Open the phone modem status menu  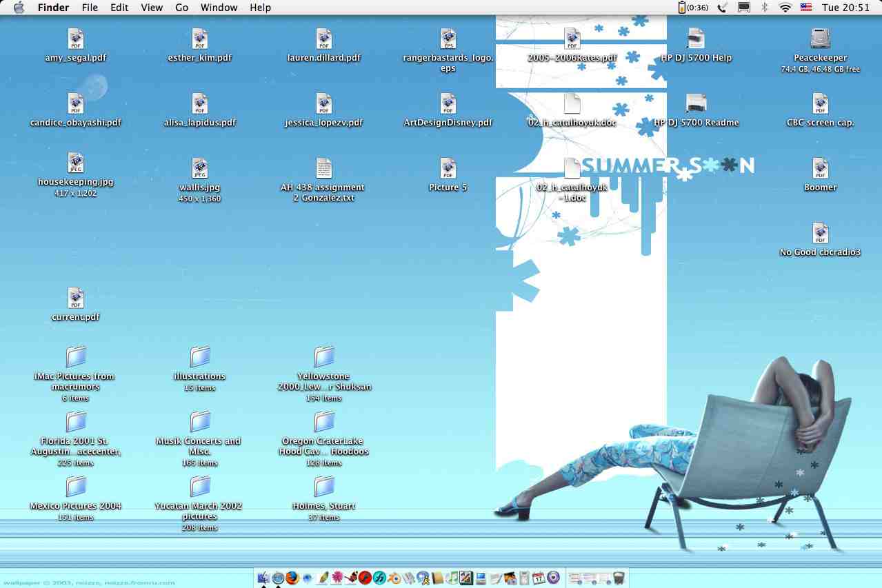coord(723,8)
